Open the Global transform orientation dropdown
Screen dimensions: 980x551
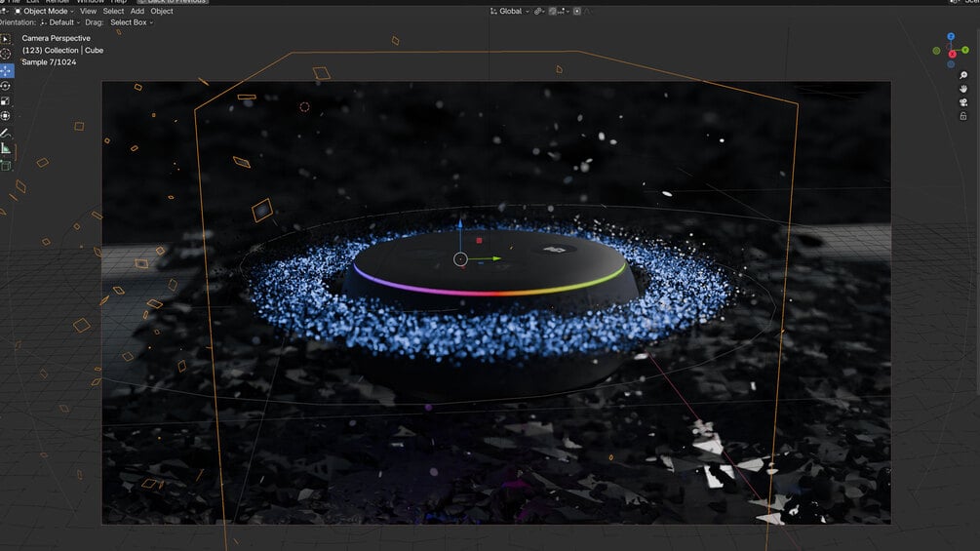pyautogui.click(x=509, y=12)
